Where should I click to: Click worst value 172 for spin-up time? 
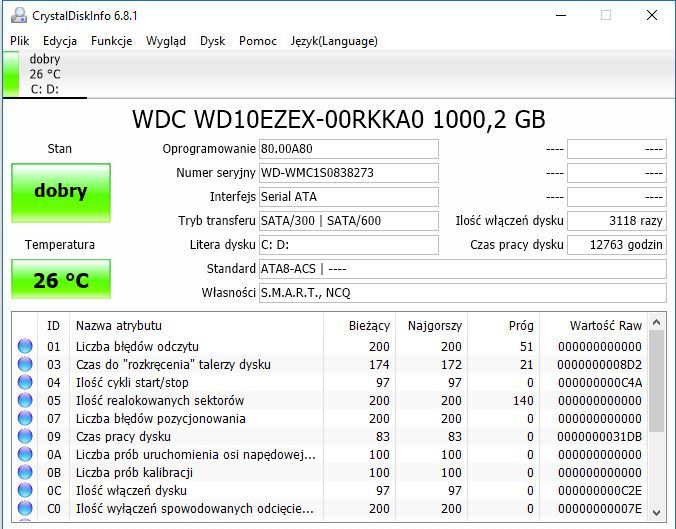(x=451, y=364)
